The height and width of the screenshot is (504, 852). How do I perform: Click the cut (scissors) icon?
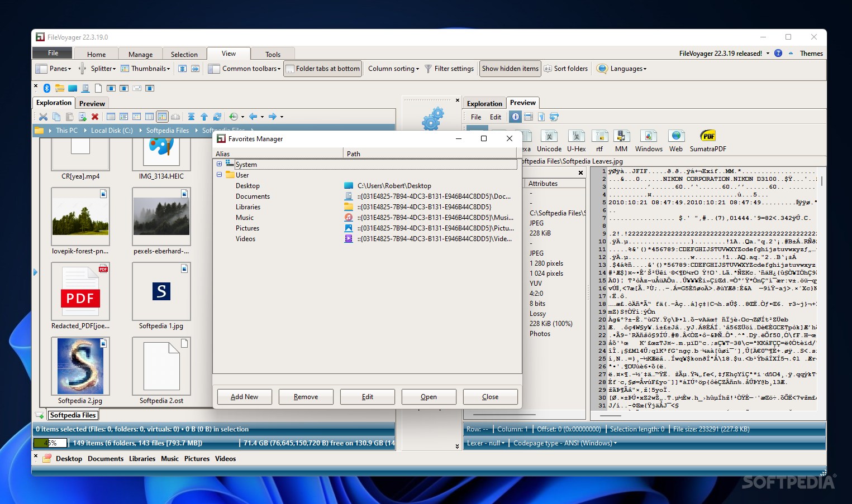coord(43,117)
